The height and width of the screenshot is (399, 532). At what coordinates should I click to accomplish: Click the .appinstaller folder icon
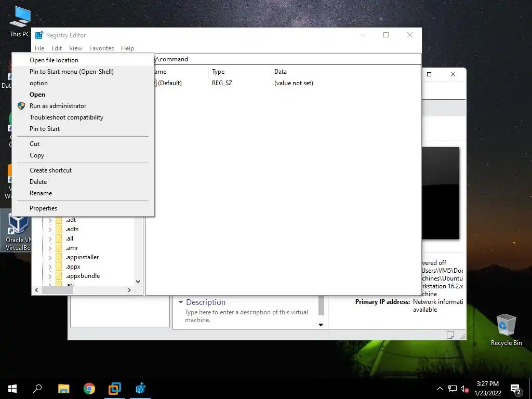[59, 257]
